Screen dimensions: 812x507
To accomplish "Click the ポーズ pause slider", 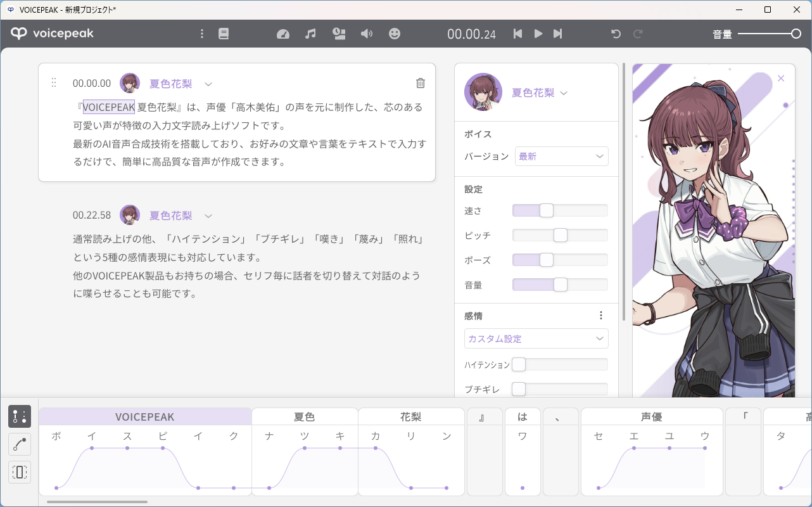I will click(560, 260).
